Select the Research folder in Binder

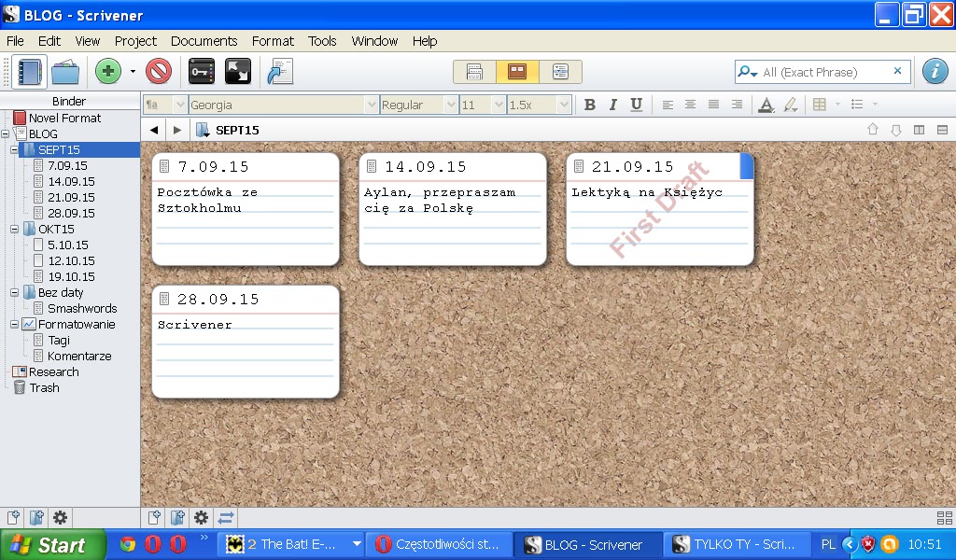53,371
